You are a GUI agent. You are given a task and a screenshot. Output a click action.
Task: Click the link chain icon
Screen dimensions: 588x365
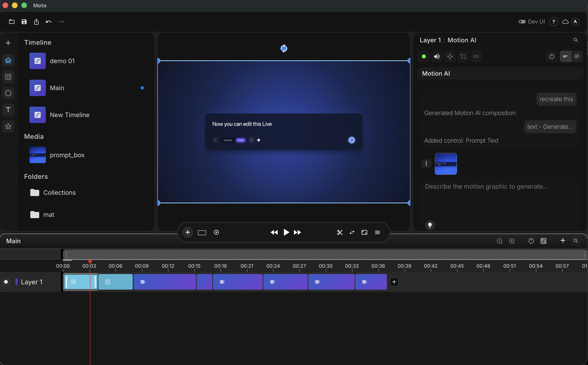click(x=476, y=56)
